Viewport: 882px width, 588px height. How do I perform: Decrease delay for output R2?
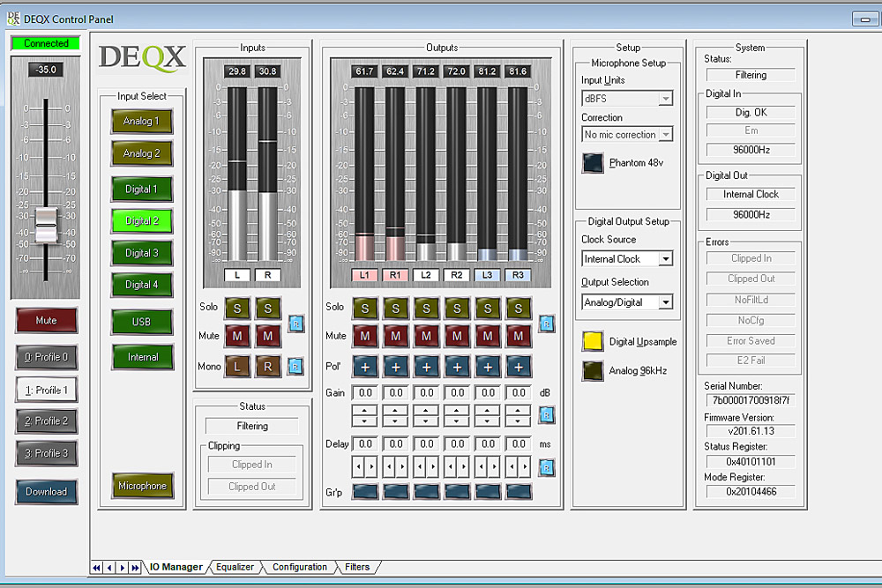click(451, 466)
